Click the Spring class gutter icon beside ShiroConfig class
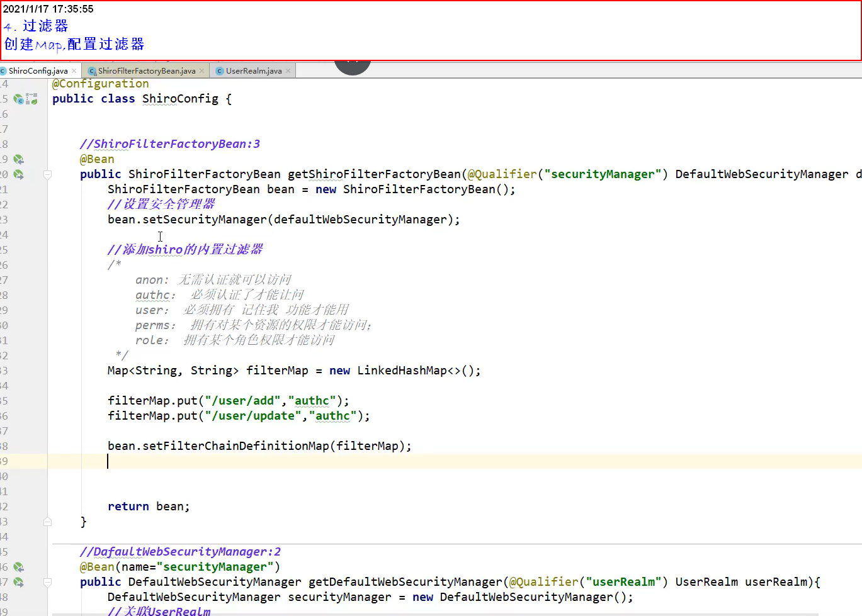The image size is (862, 616). 19,99
